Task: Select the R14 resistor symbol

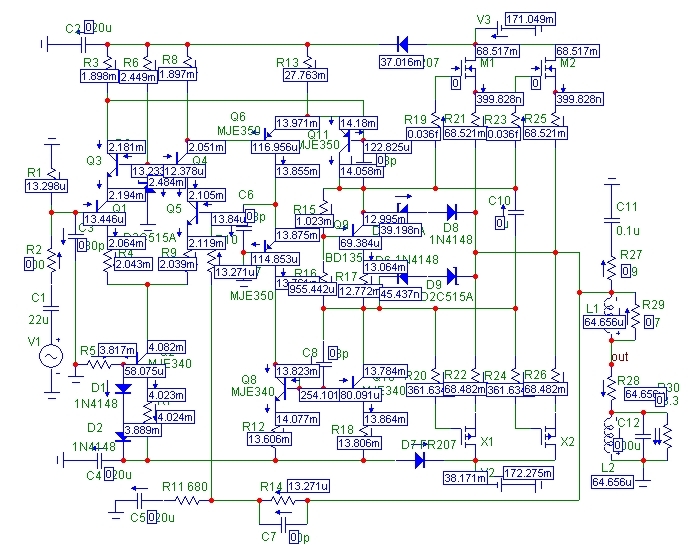Action: [283, 501]
